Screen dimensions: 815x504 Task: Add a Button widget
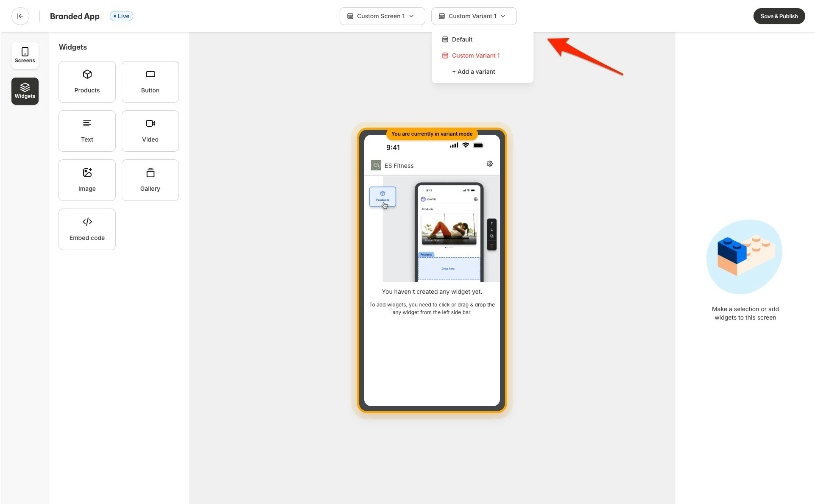[150, 81]
